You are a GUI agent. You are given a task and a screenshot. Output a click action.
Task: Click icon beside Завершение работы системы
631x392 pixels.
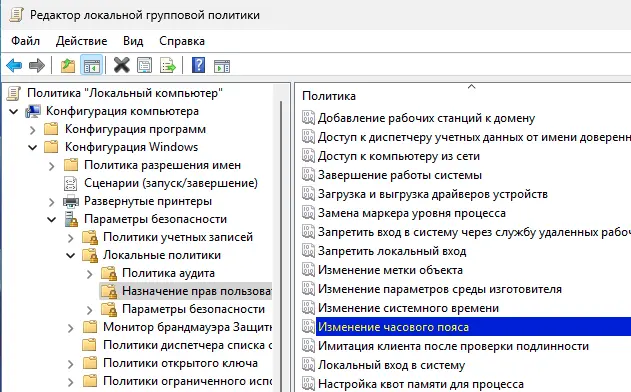(308, 175)
